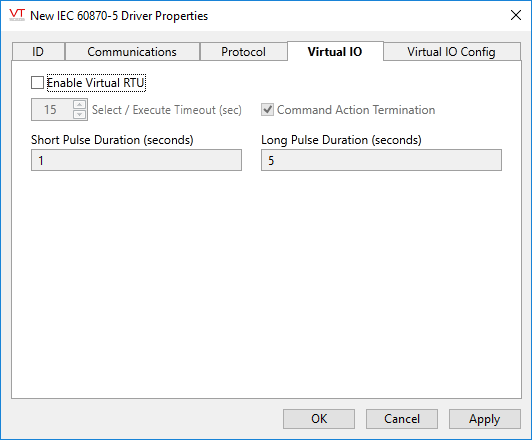This screenshot has width=532, height=440.
Task: Click the Long Pulse Duration field
Action: tap(381, 160)
